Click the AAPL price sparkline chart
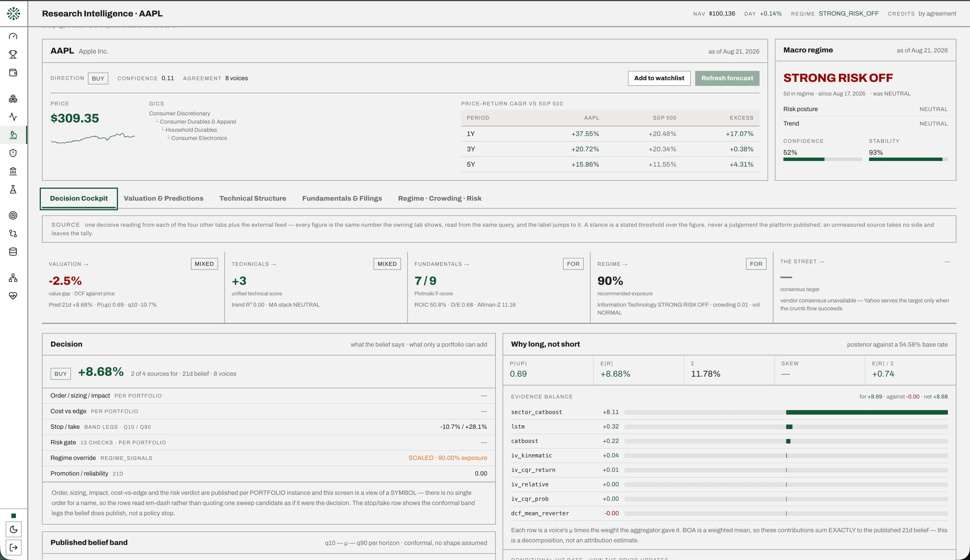 point(93,138)
